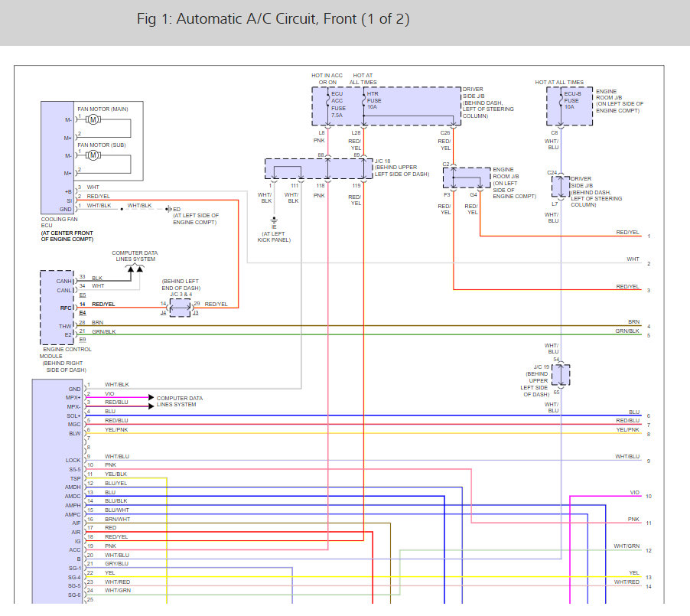
Task: Click the 'J/C 19' junction connector label
Action: 542,367
